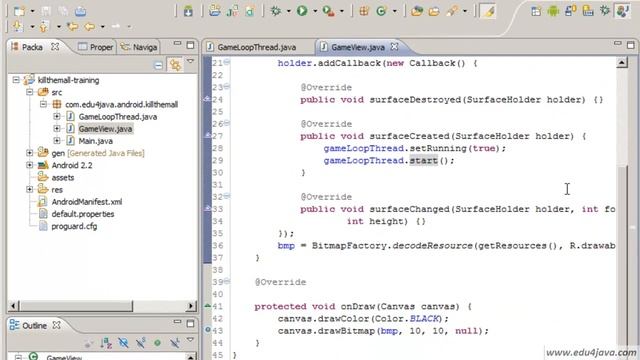Toggle Hide Non-Public Members green dot
640x360 pixels.
pyautogui.click(x=158, y=343)
